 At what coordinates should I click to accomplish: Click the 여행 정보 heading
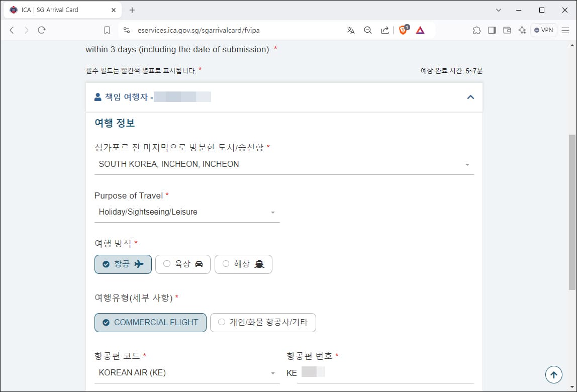[x=115, y=123]
